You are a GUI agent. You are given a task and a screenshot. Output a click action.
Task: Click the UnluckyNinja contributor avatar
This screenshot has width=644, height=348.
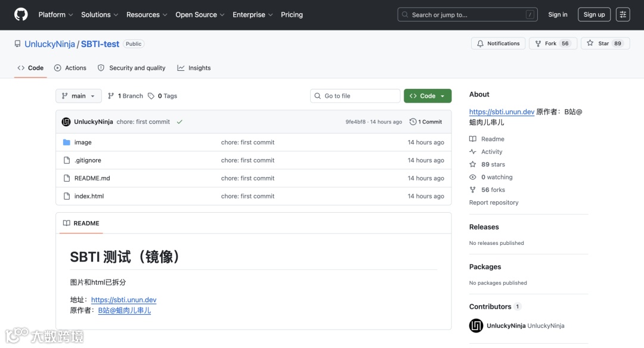(476, 325)
